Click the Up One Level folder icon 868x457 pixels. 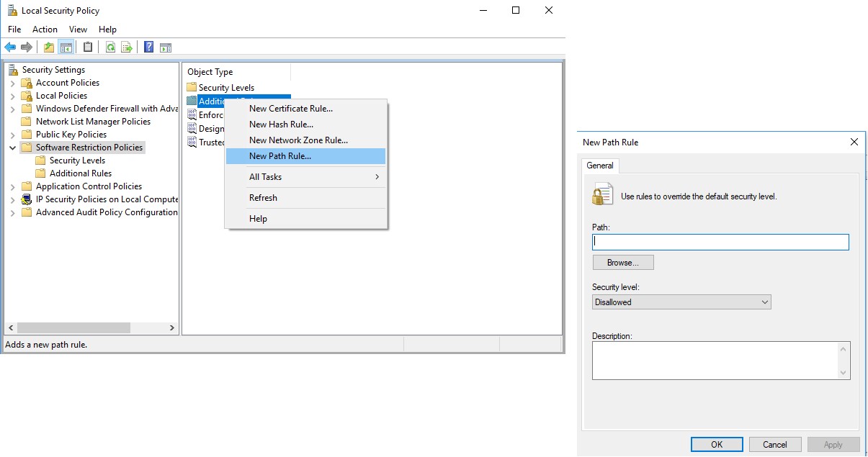[x=48, y=47]
